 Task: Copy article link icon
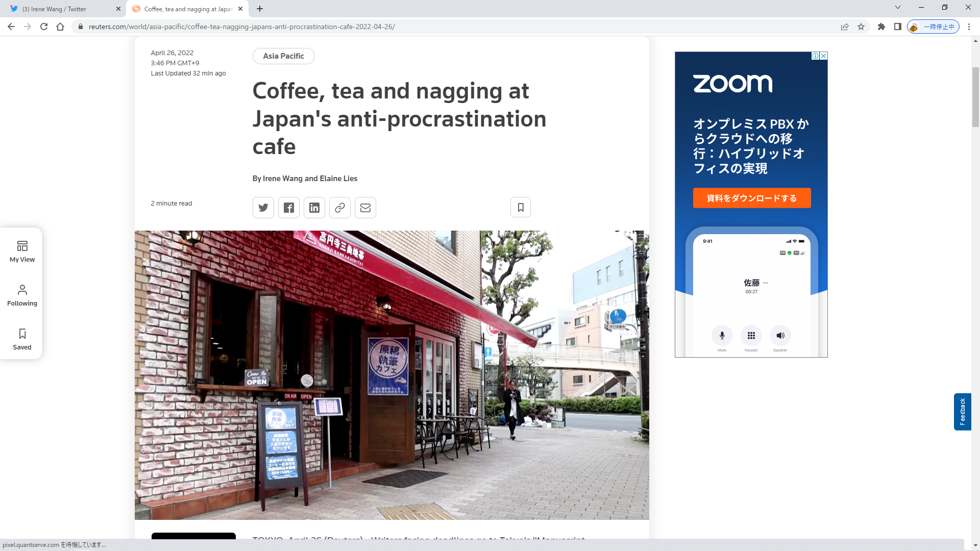340,208
